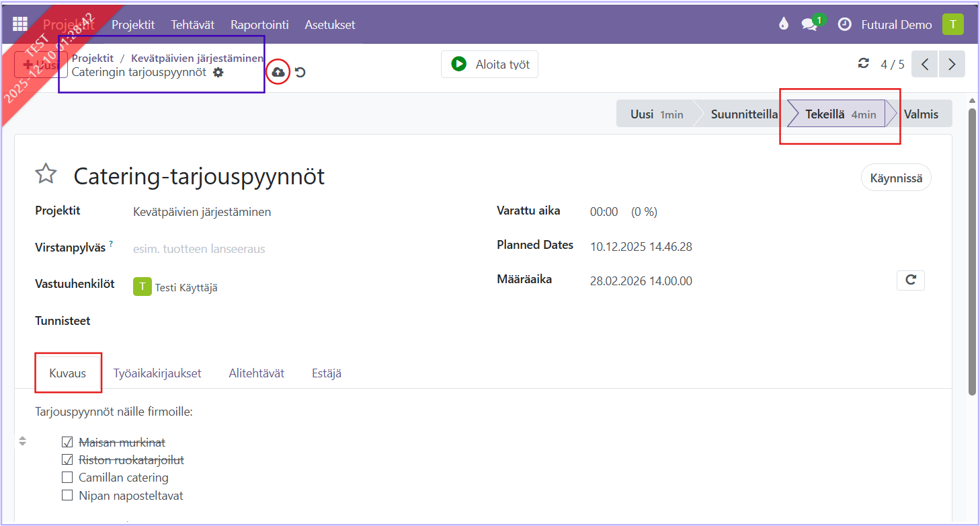The image size is (980, 526).
Task: Open the clock activities icon
Action: pos(844,25)
